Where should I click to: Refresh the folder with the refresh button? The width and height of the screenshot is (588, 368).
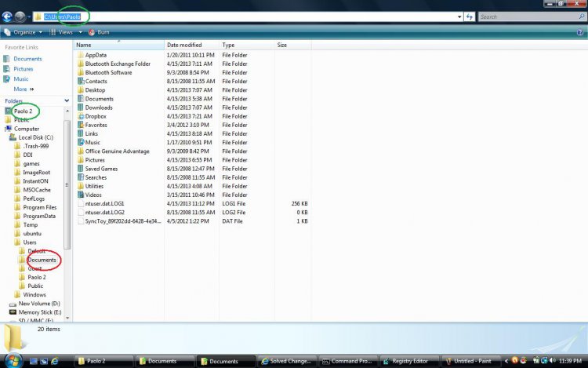469,17
